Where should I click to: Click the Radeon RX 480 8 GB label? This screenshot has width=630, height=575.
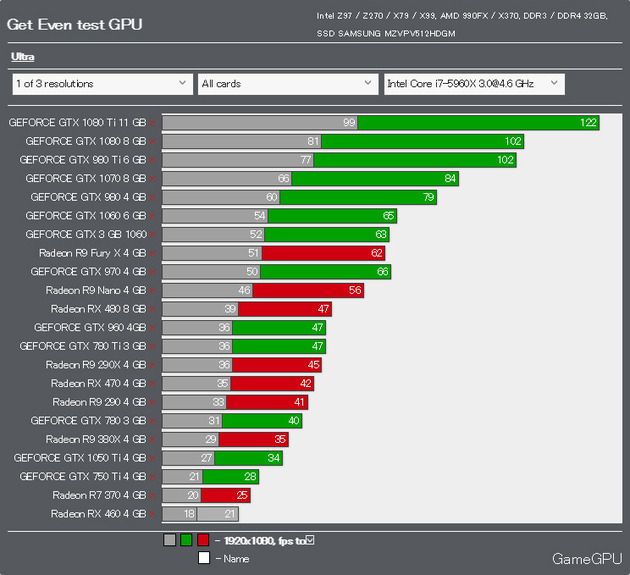coord(98,309)
